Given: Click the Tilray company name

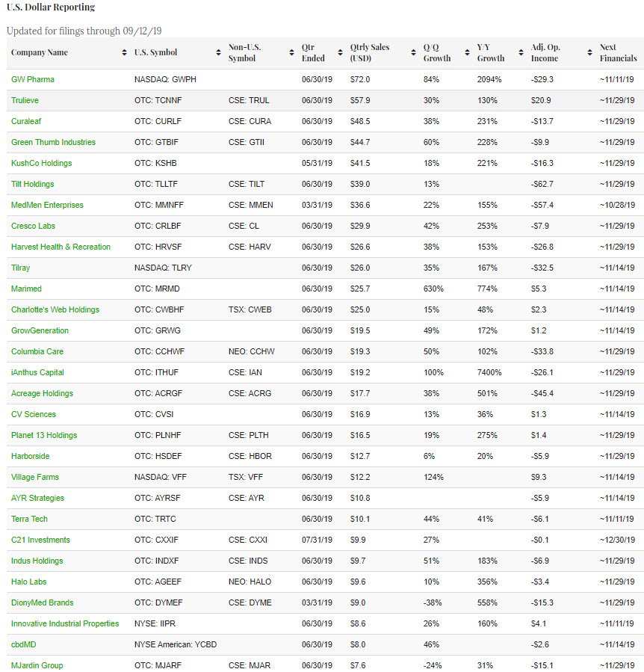Looking at the screenshot, I should pos(21,268).
